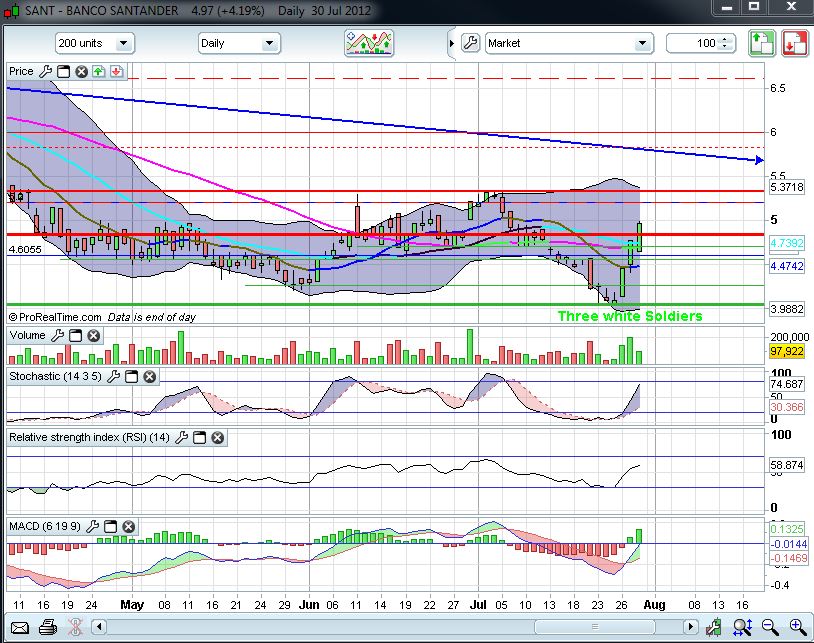Image resolution: width=814 pixels, height=643 pixels.
Task: Click the candlestick icon in title bar
Action: [x=12, y=10]
